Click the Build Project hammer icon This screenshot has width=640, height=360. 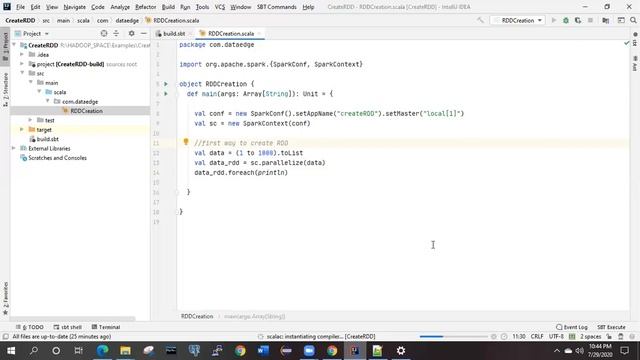coord(480,20)
